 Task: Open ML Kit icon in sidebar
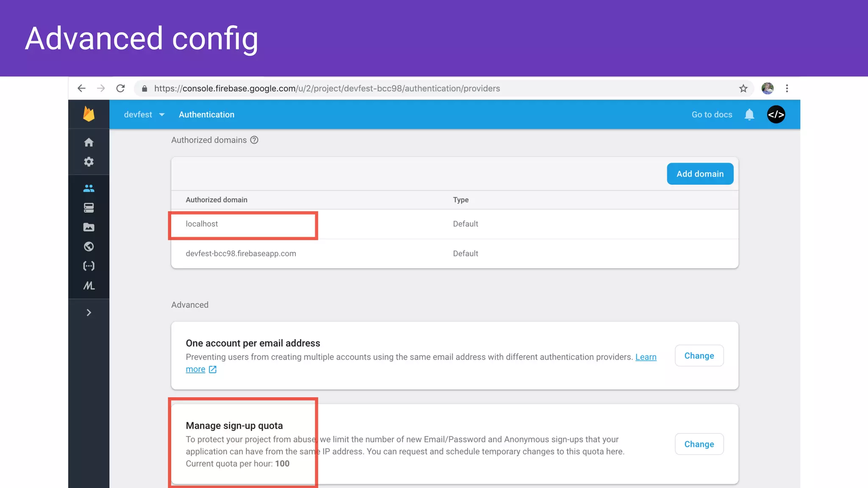(x=89, y=286)
